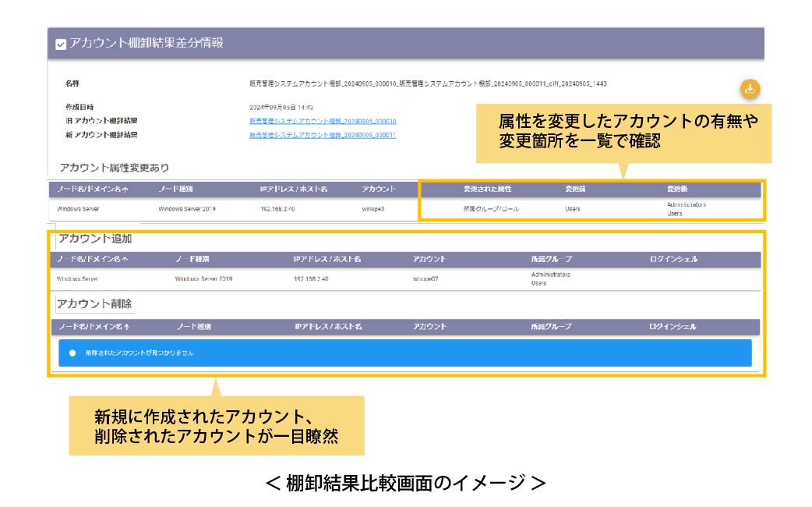Click the 所属グループ/ロール cell
The height and width of the screenshot is (507, 812).
491,209
